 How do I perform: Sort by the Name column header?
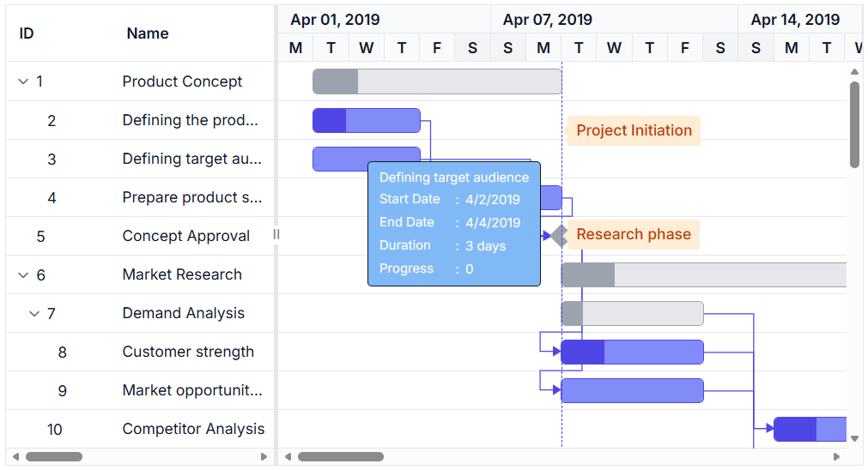[x=148, y=33]
